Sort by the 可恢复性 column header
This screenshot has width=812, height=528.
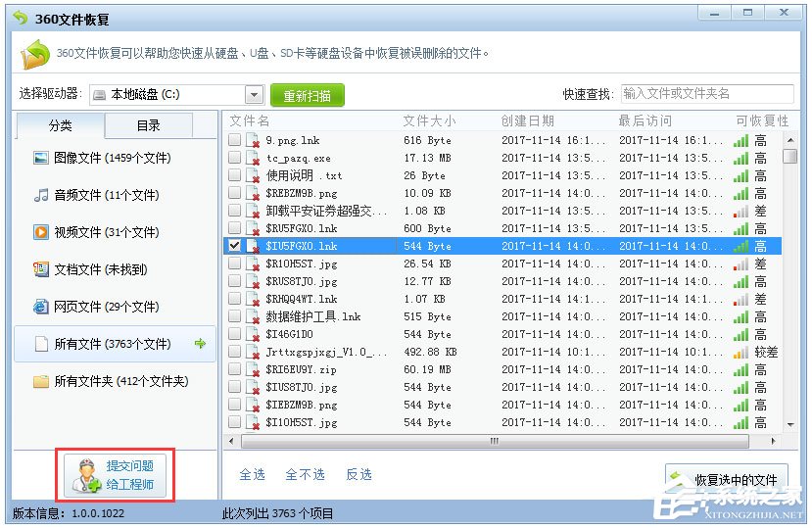762,120
